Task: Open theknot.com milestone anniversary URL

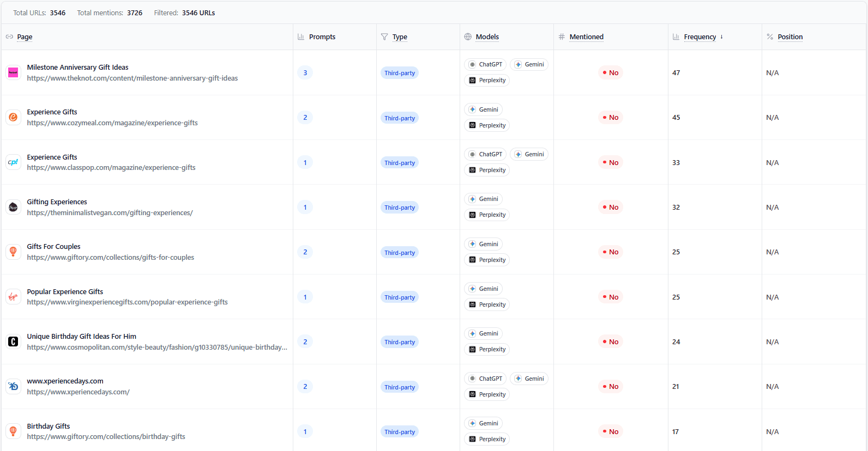Action: pyautogui.click(x=132, y=78)
